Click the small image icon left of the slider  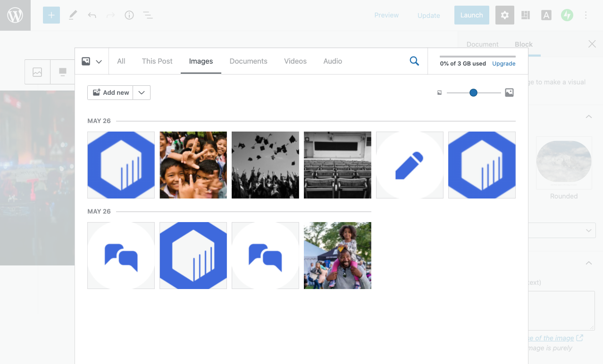440,93
